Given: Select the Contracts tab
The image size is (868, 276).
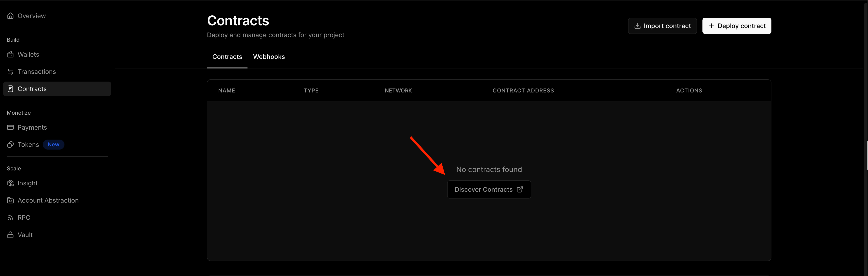Looking at the screenshot, I should click(227, 57).
